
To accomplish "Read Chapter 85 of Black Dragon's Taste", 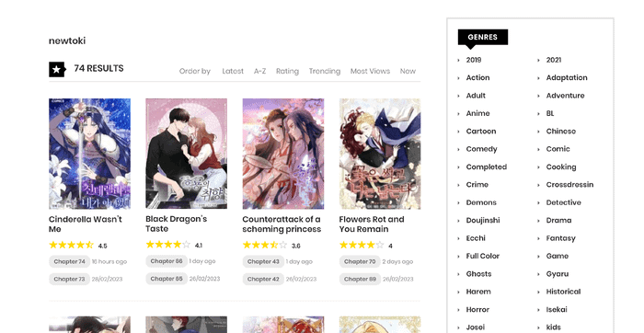I will [x=167, y=279].
